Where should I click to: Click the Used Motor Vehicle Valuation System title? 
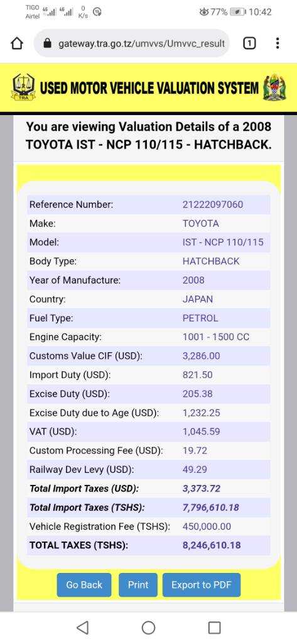149,88
